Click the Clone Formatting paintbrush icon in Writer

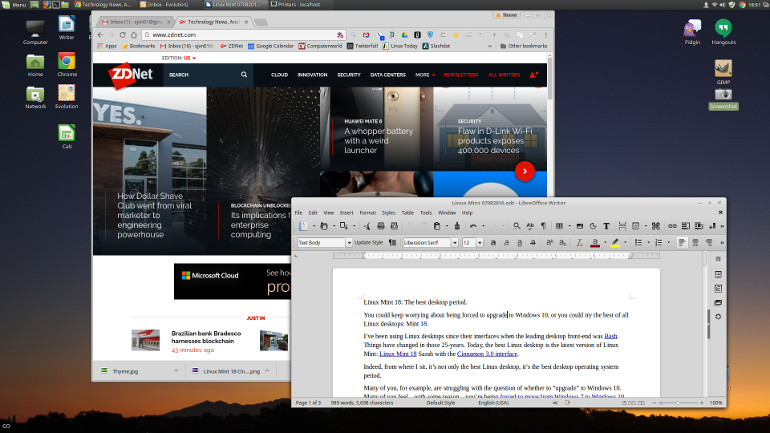tap(457, 226)
